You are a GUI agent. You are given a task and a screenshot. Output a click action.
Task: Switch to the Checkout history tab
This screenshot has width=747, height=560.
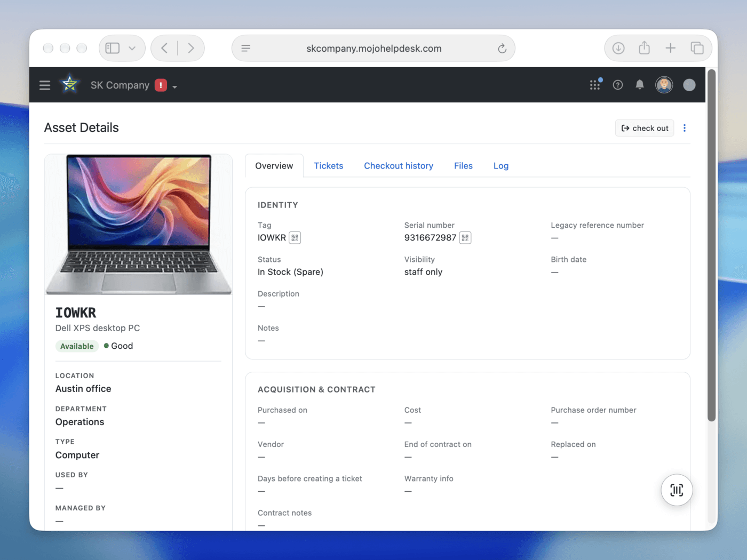point(399,166)
